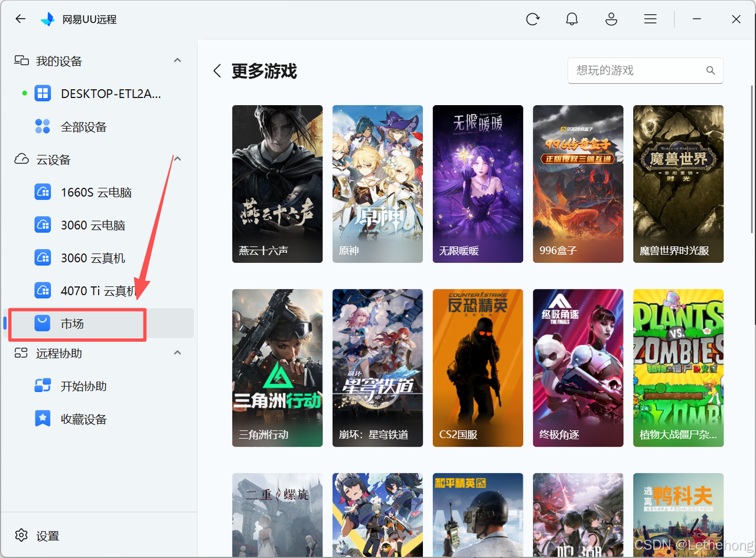756x558 pixels.
Task: Click the 远程协助 section icon
Action: click(22, 353)
